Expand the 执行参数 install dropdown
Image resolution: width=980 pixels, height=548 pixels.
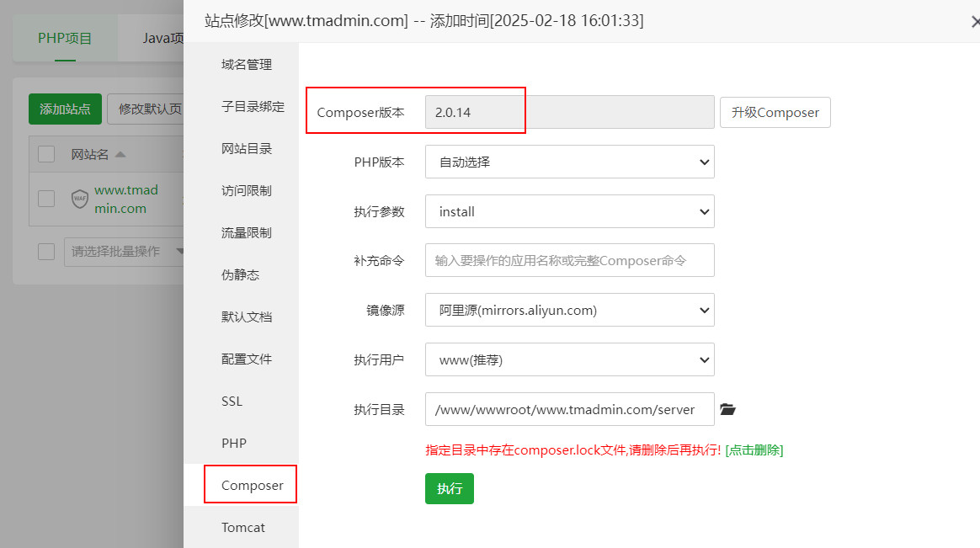pyautogui.click(x=569, y=211)
